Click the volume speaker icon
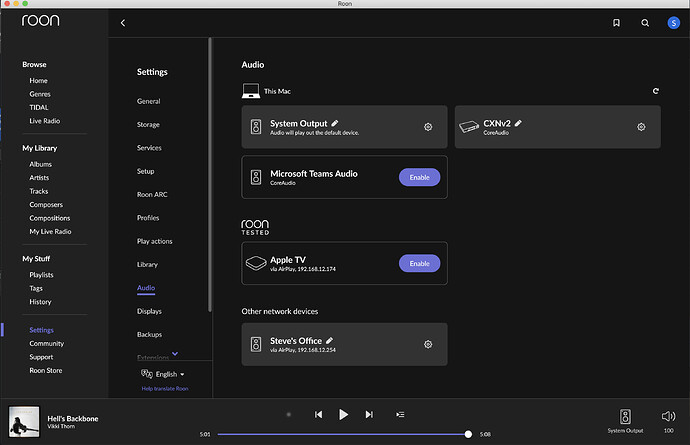This screenshot has height=445, width=690. (668, 415)
